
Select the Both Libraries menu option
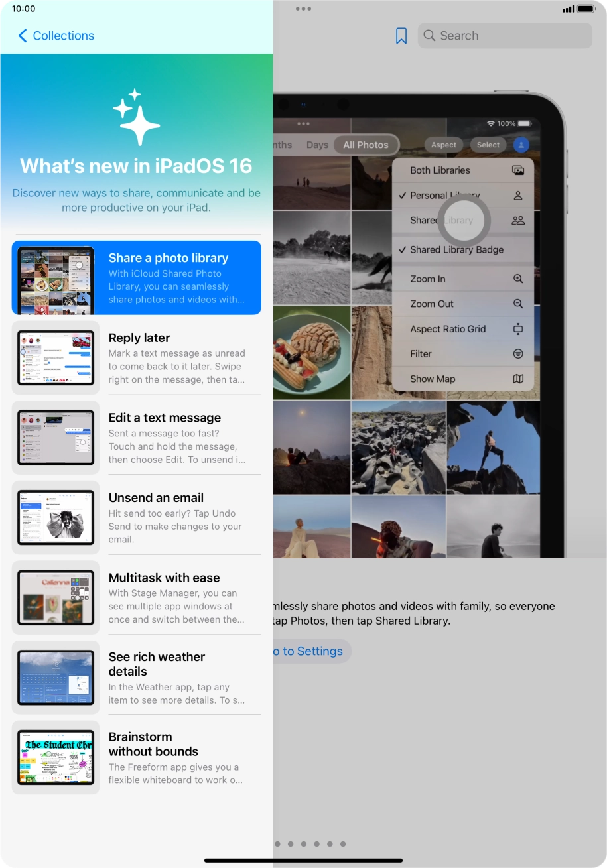click(x=440, y=170)
